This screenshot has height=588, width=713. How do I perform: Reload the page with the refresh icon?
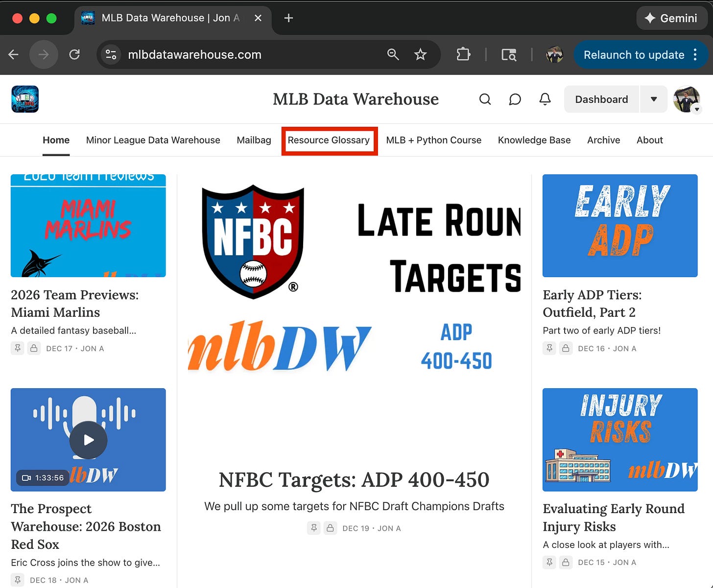pyautogui.click(x=74, y=54)
